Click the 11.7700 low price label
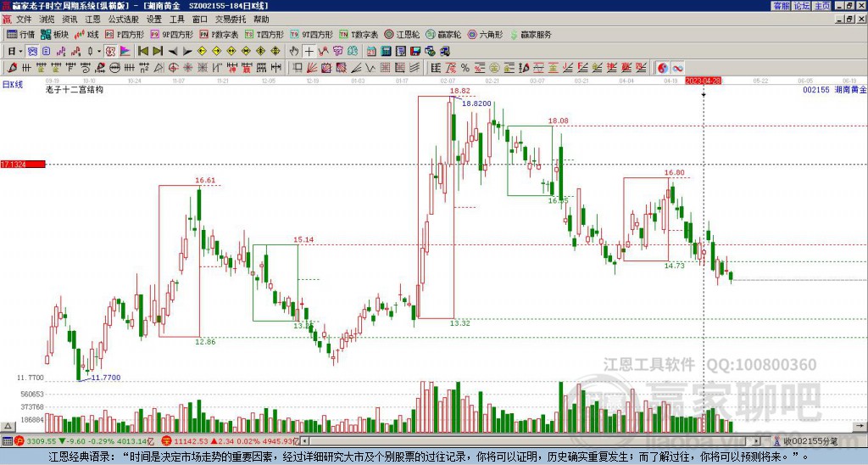Screen dimensions: 868x465 coord(106,378)
